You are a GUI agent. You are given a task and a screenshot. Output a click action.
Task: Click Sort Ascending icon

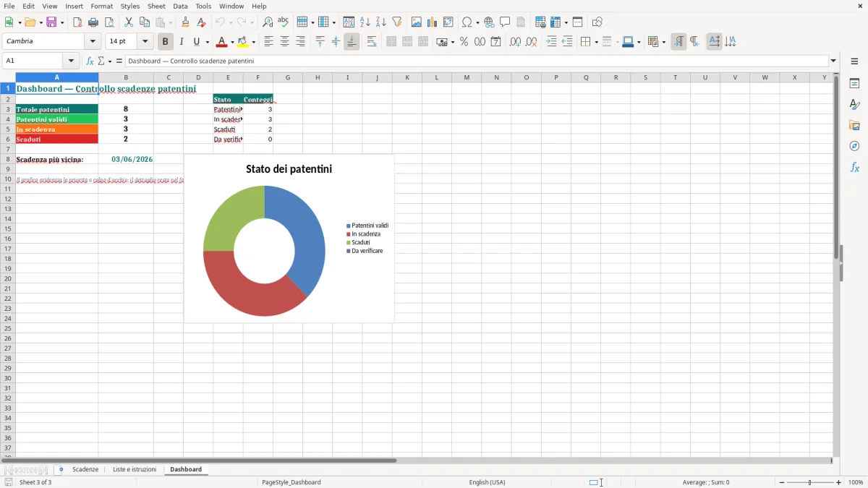(x=365, y=22)
